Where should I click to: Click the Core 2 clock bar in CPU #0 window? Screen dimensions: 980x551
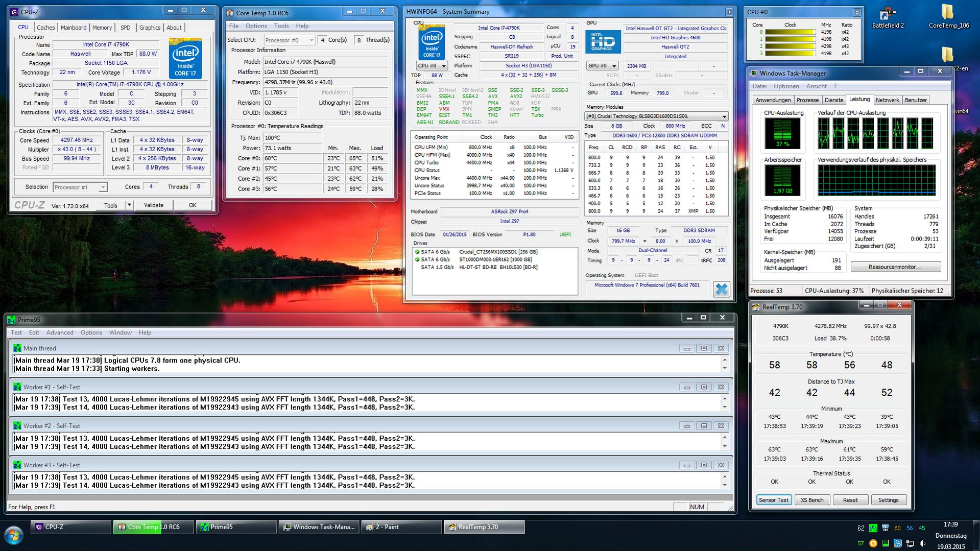790,46
